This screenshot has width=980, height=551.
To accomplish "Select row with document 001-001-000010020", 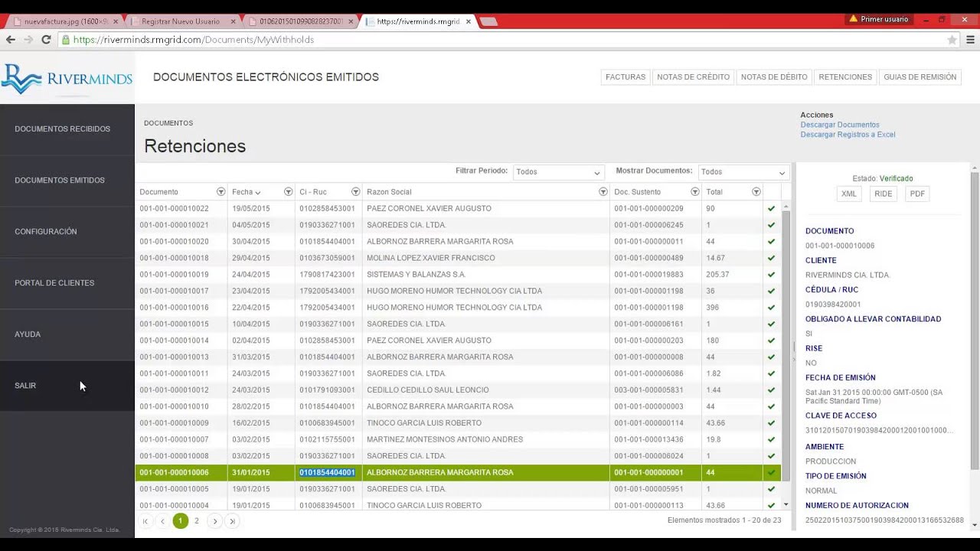I will tap(459, 242).
